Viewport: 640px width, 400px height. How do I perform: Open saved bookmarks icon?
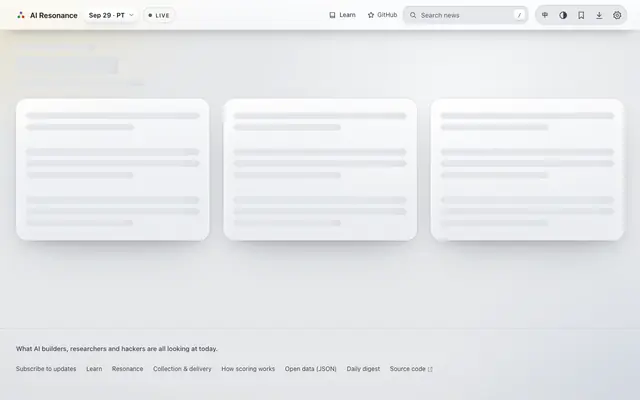(581, 15)
